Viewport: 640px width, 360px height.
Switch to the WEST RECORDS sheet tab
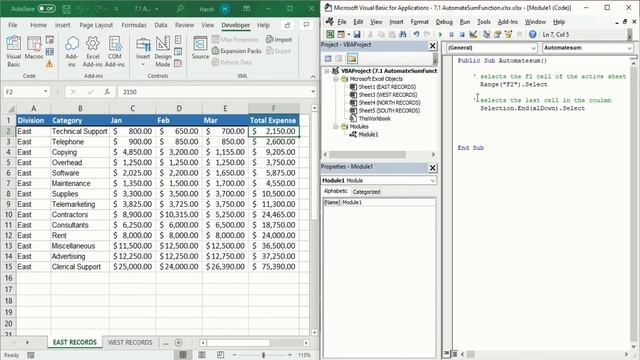(x=130, y=342)
